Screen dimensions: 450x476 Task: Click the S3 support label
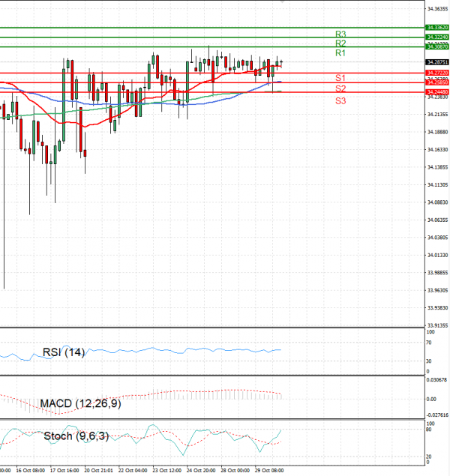click(x=340, y=100)
